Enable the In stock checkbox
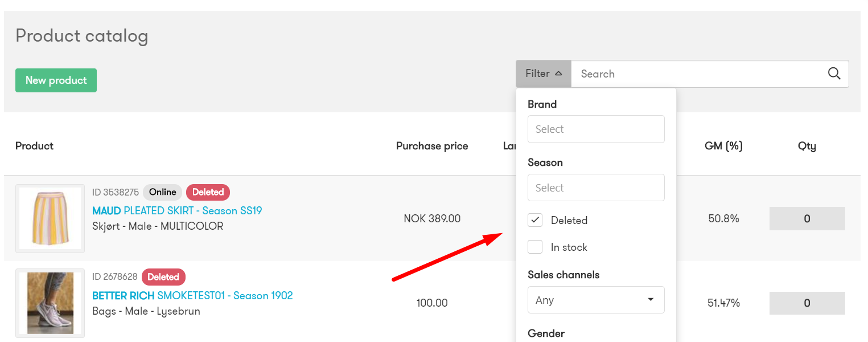Image resolution: width=868 pixels, height=342 pixels. tap(535, 247)
